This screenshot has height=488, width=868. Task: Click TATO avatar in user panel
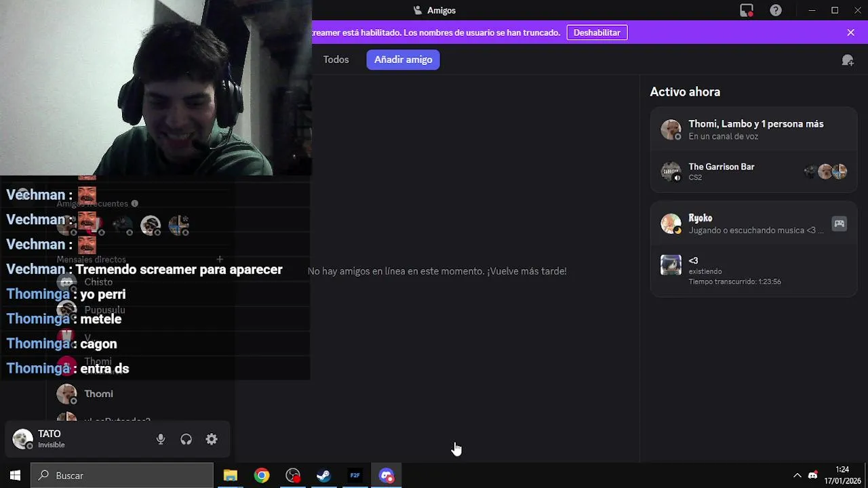(23, 439)
